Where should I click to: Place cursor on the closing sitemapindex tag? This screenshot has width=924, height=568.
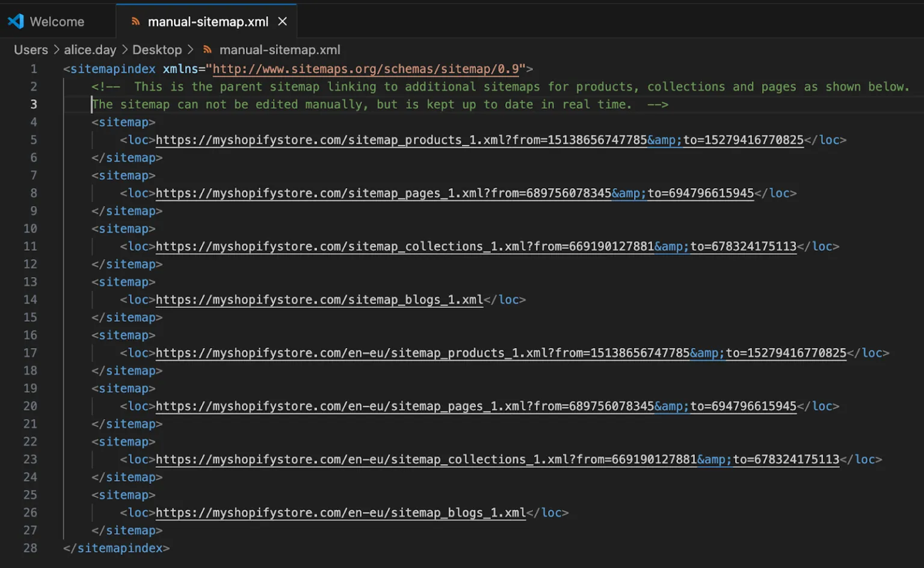(x=115, y=548)
